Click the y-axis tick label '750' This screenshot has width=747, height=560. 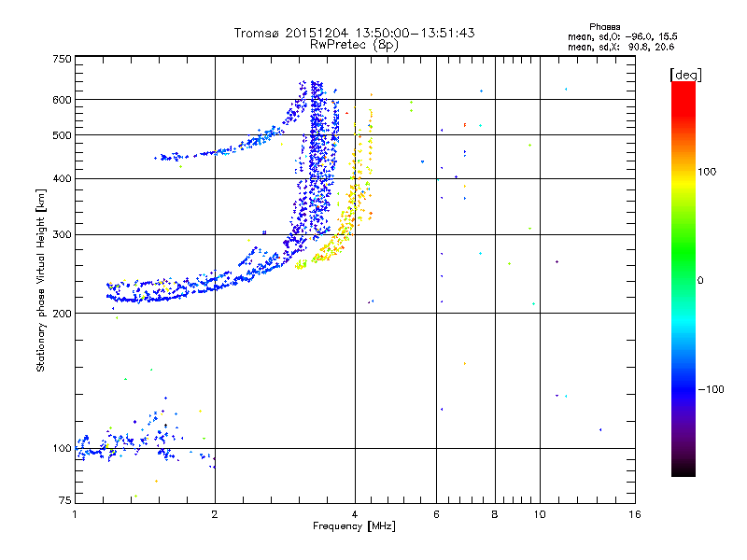pos(62,59)
